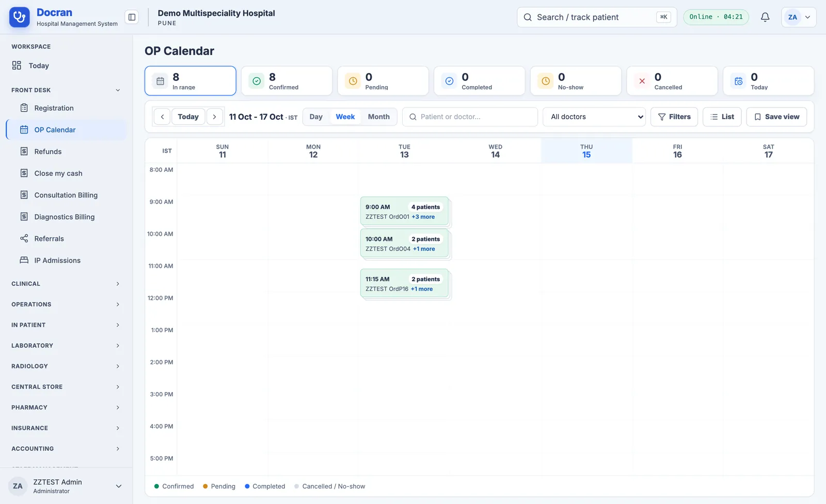Select the Cancelled stat card

(672, 81)
